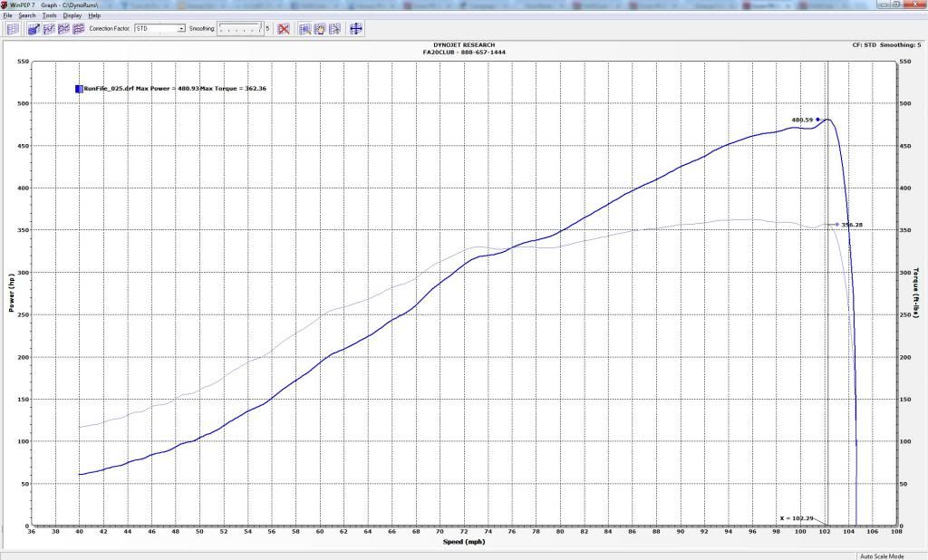This screenshot has width=928, height=560.
Task: Click the first grid icon in the toolbar
Action: point(12,29)
